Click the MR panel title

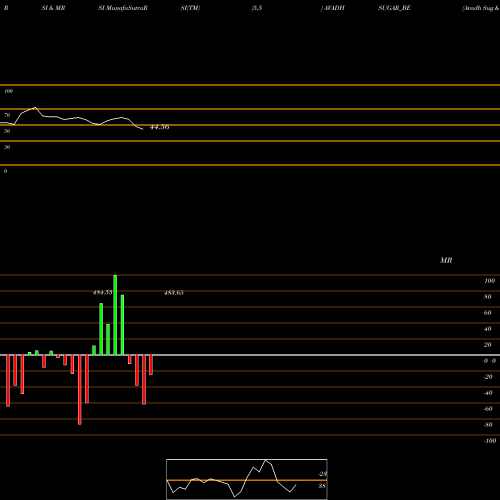coord(446,260)
